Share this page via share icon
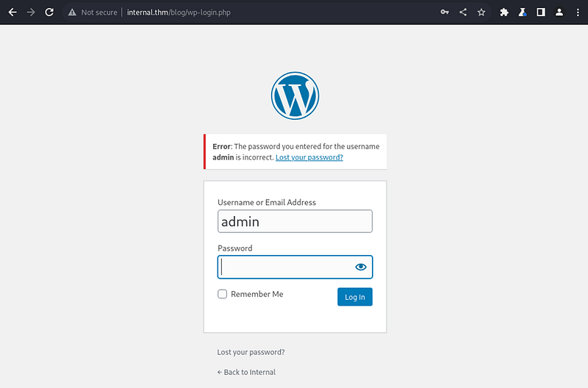 (463, 12)
